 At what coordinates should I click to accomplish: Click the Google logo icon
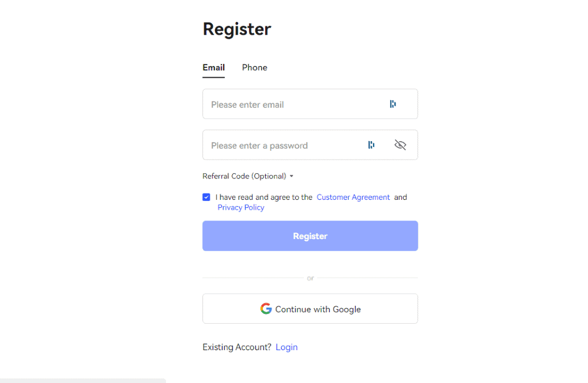(x=266, y=309)
